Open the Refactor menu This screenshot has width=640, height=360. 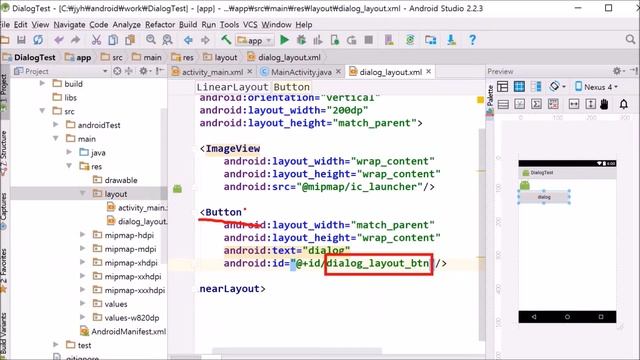160,24
